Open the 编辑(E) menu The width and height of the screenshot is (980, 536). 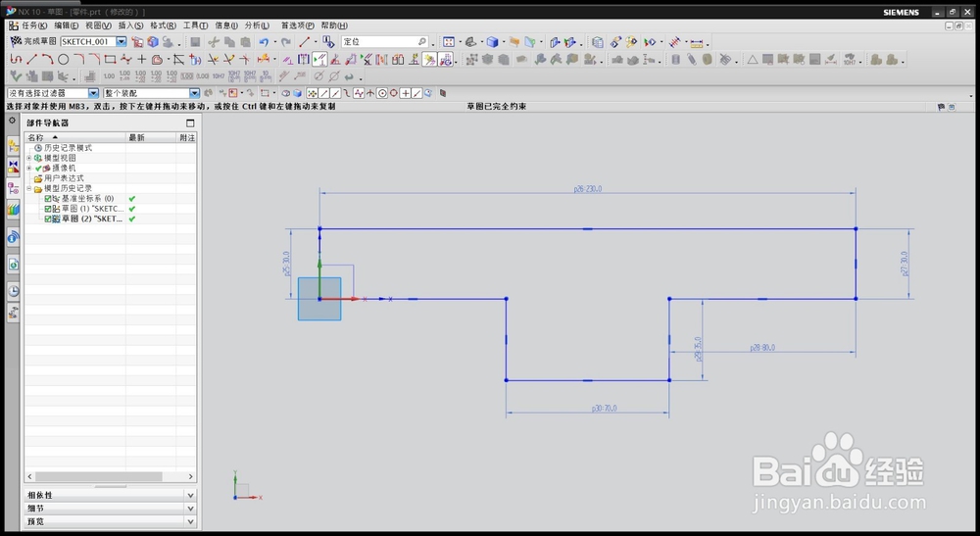(x=67, y=25)
